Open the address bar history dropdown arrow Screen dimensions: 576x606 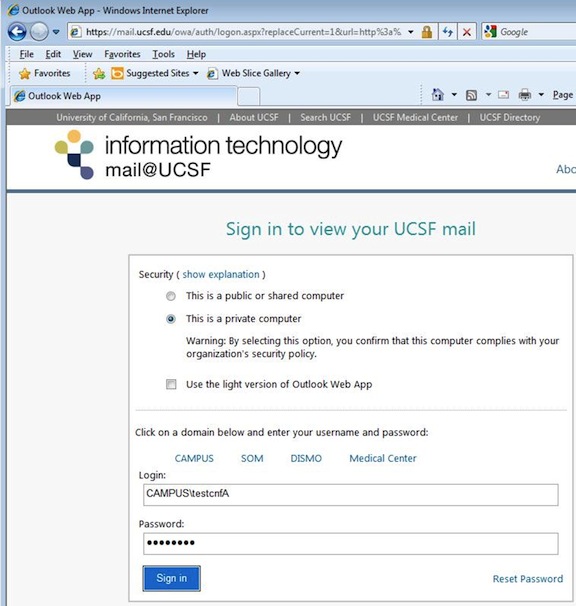click(411, 32)
